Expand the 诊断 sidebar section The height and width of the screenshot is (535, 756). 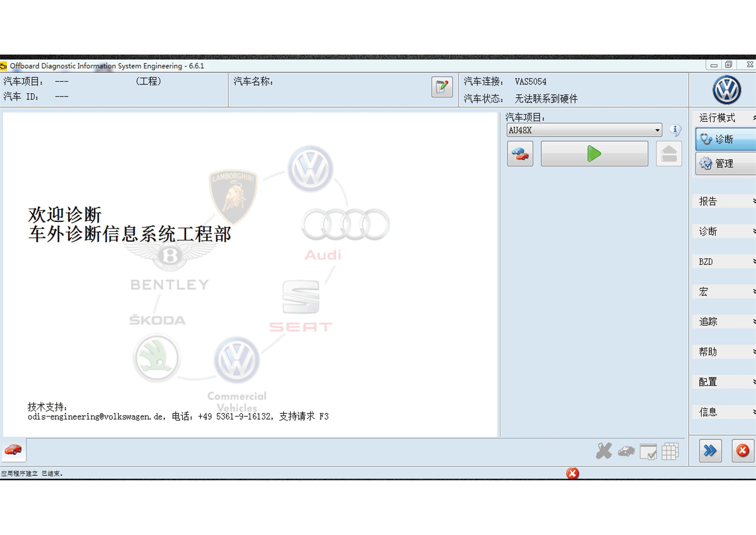click(724, 231)
